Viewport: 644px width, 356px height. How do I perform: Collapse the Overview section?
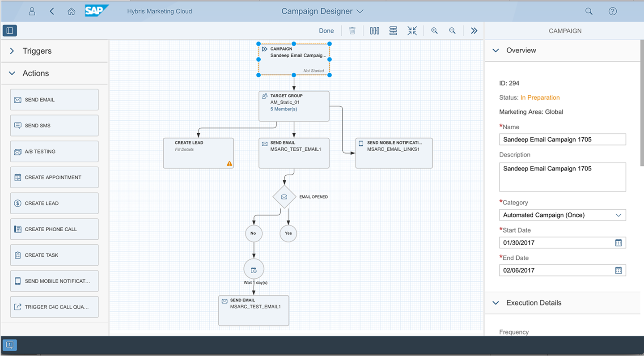tap(496, 51)
